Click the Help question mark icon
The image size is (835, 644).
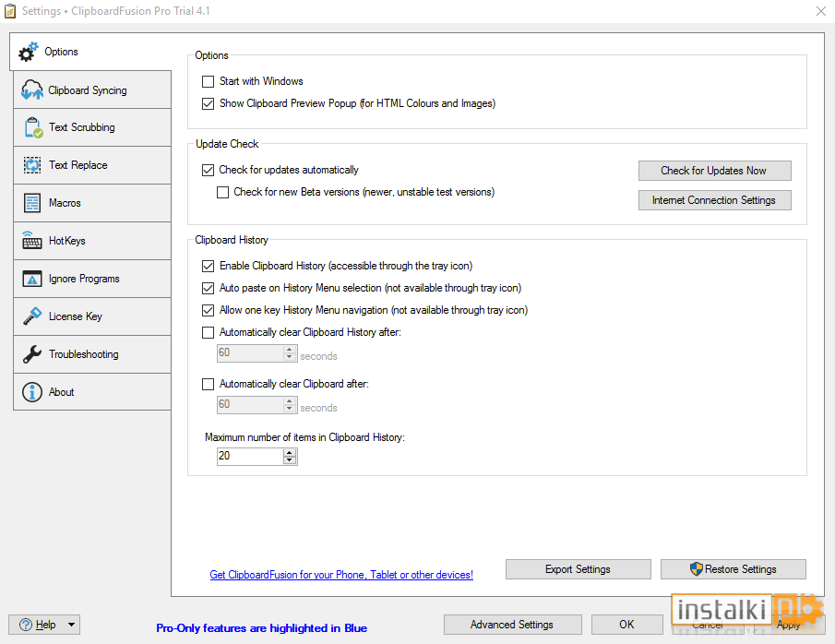(26, 625)
